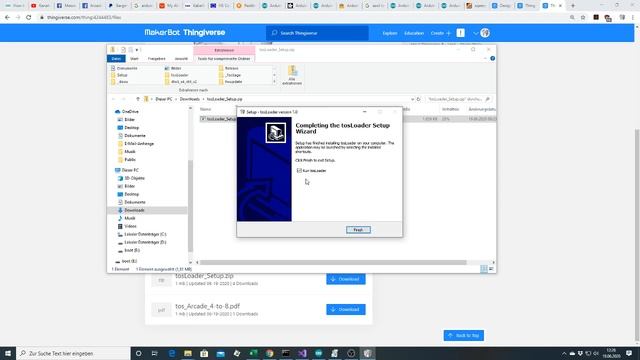Click Downloads in the address breadcrumb

pyautogui.click(x=190, y=99)
